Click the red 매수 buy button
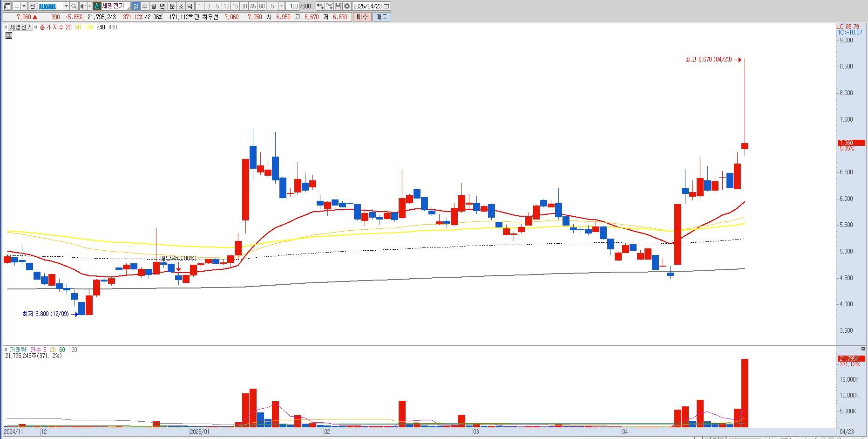 point(362,17)
